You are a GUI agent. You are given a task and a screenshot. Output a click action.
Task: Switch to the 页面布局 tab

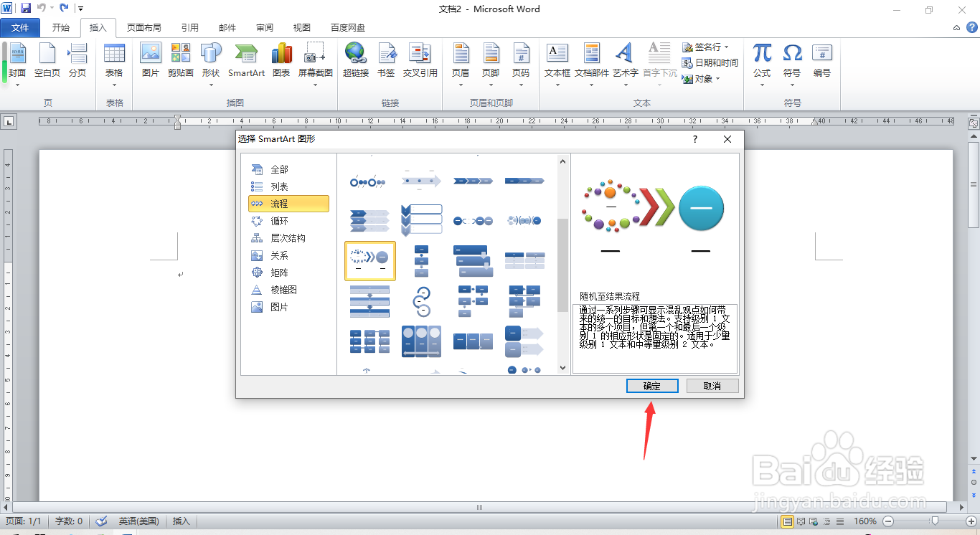point(144,28)
